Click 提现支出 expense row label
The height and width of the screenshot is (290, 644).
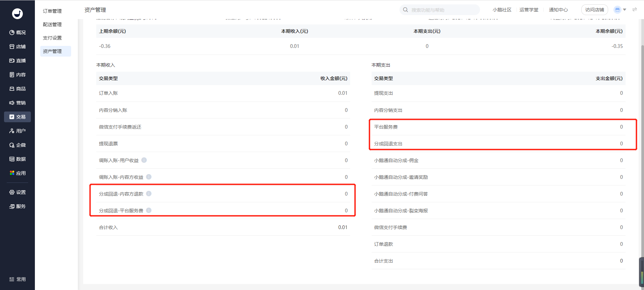click(383, 93)
